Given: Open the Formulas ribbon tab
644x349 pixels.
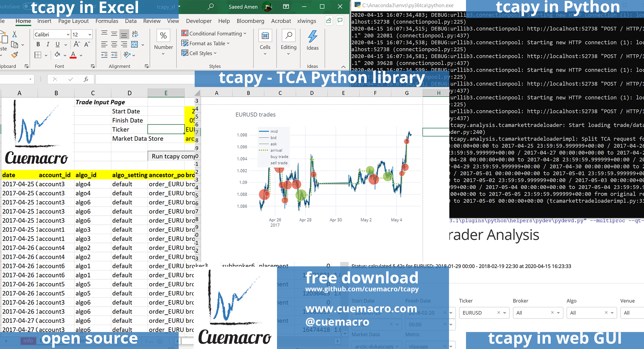Looking at the screenshot, I should 107,21.
